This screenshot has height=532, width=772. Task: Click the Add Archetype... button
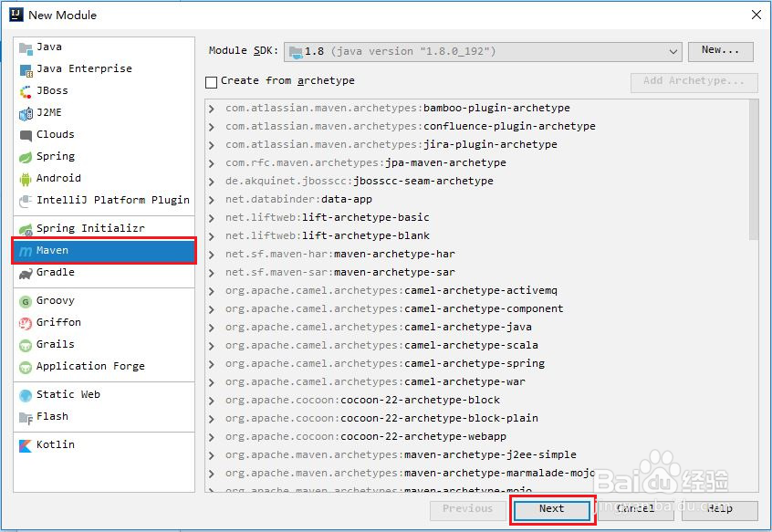tap(694, 82)
